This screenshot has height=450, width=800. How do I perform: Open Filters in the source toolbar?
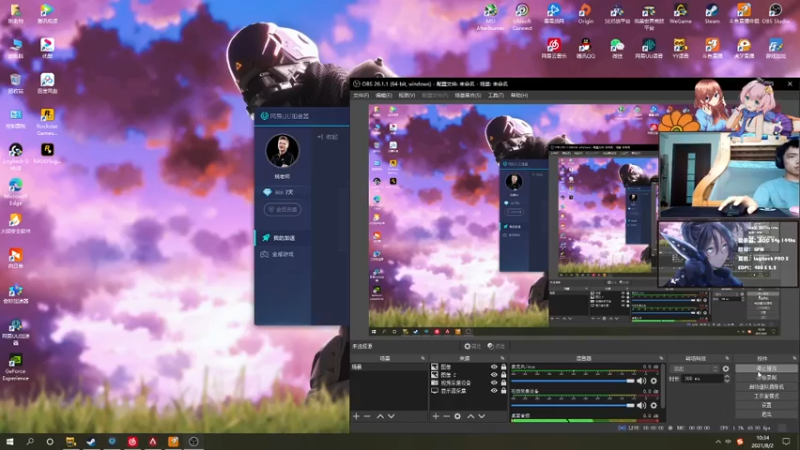point(496,346)
